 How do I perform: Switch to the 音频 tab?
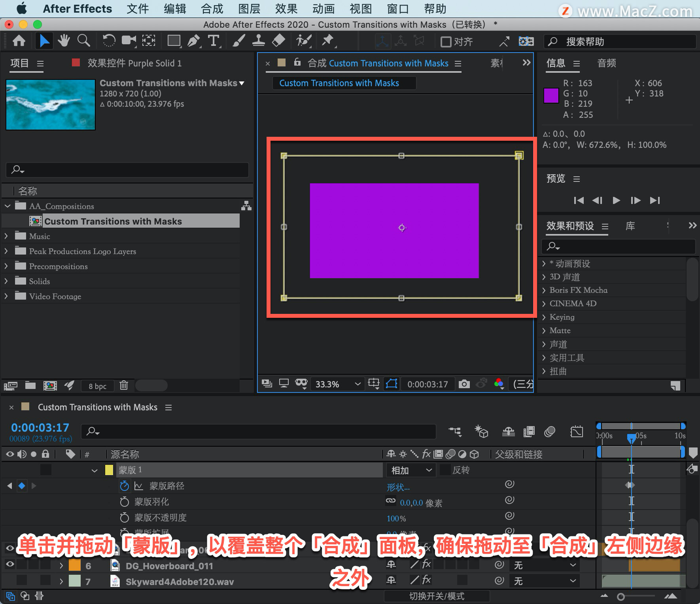click(607, 63)
